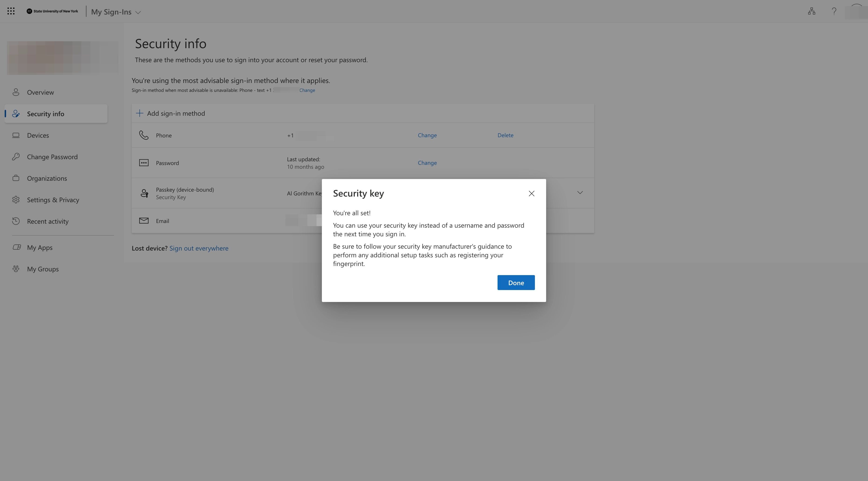Click Delete link for Phone
Viewport: 868px width, 481px height.
(x=505, y=135)
